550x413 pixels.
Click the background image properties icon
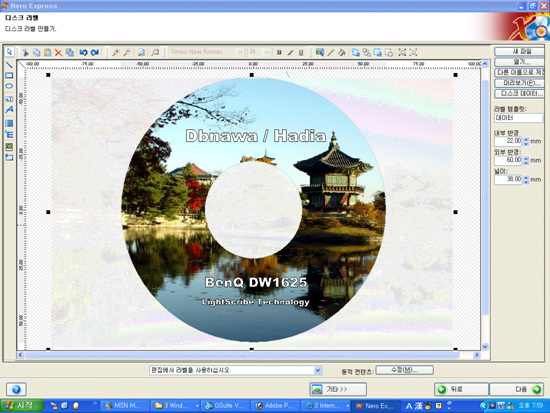(x=320, y=53)
